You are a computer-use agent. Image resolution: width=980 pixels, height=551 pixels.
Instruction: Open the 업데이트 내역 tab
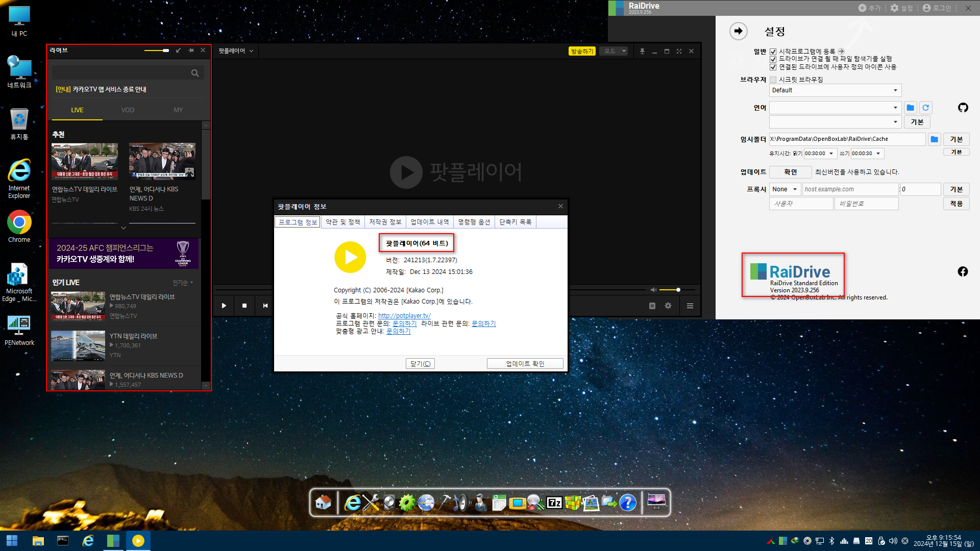430,222
